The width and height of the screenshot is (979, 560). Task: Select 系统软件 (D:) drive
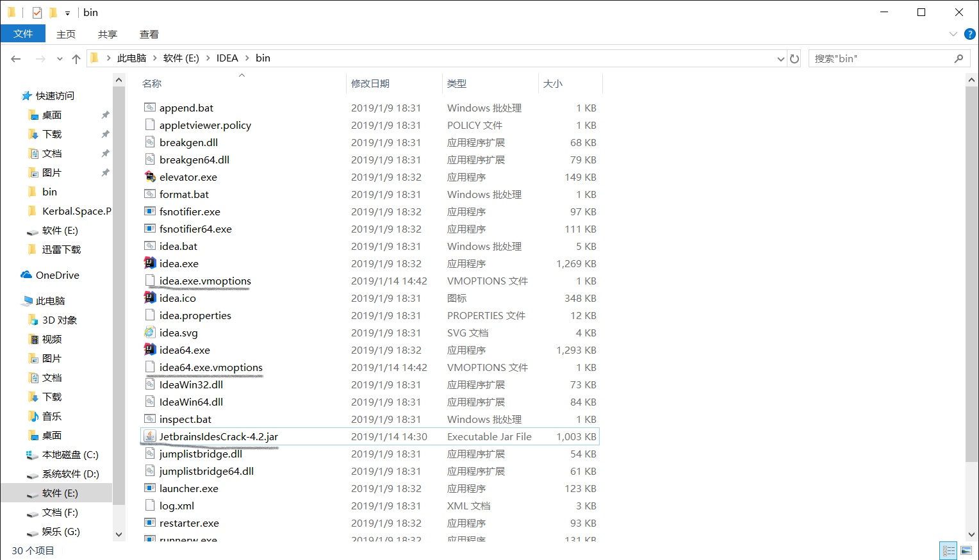[x=70, y=474]
